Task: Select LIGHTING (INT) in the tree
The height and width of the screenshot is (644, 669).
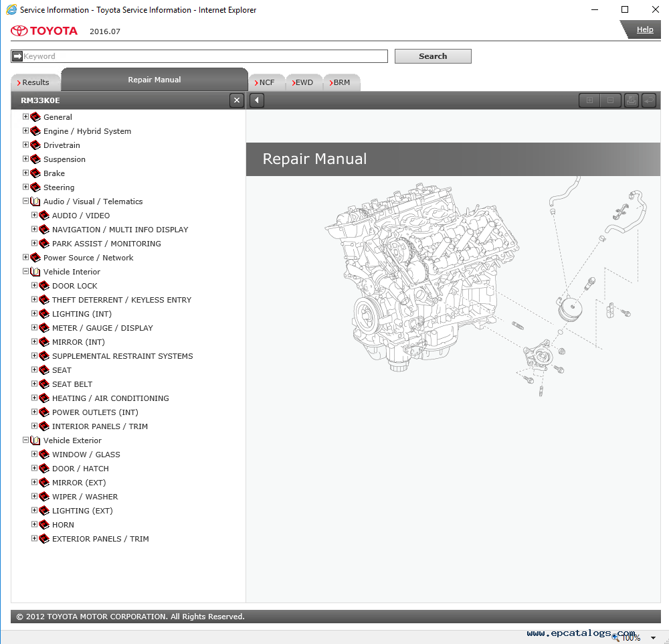Action: click(82, 314)
